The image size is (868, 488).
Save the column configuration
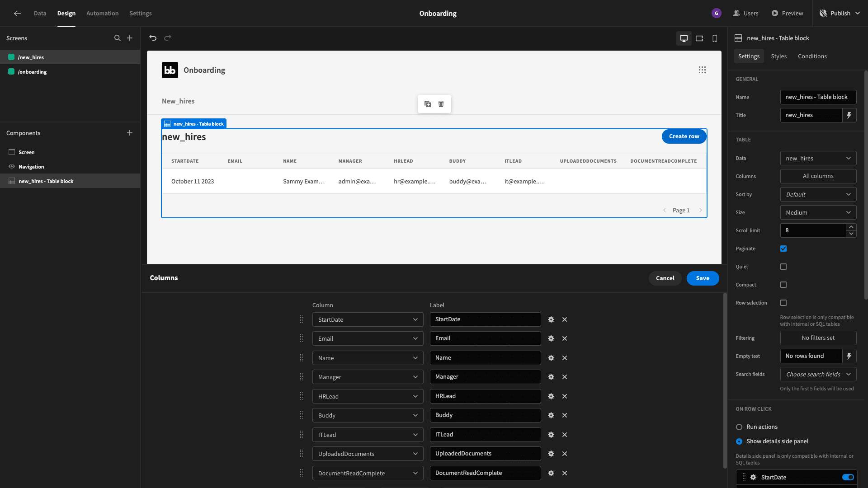[x=703, y=278]
